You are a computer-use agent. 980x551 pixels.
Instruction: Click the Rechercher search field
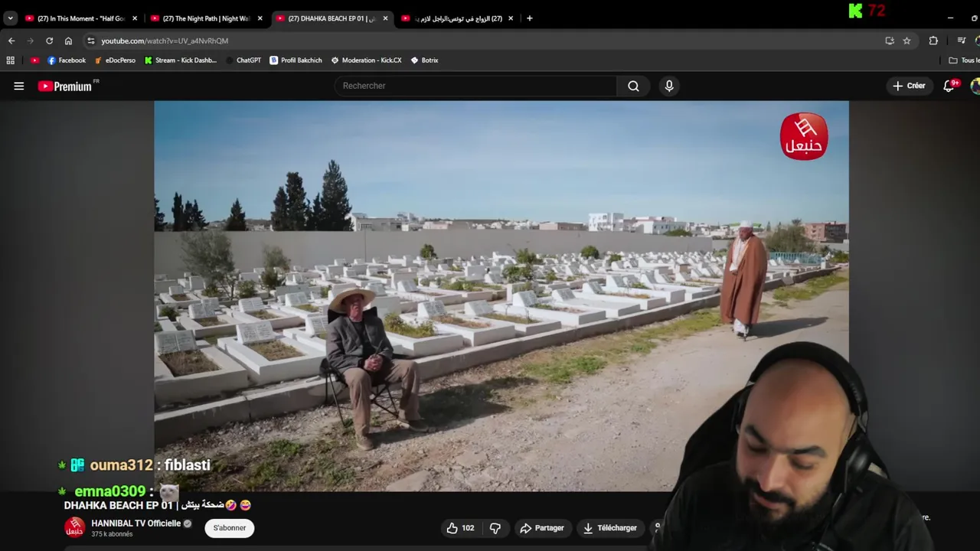click(x=475, y=86)
